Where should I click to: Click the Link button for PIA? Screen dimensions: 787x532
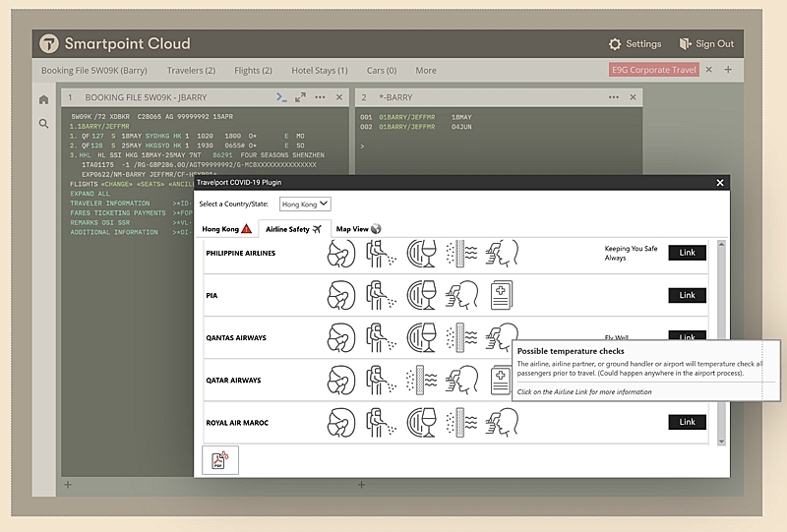[x=687, y=295]
